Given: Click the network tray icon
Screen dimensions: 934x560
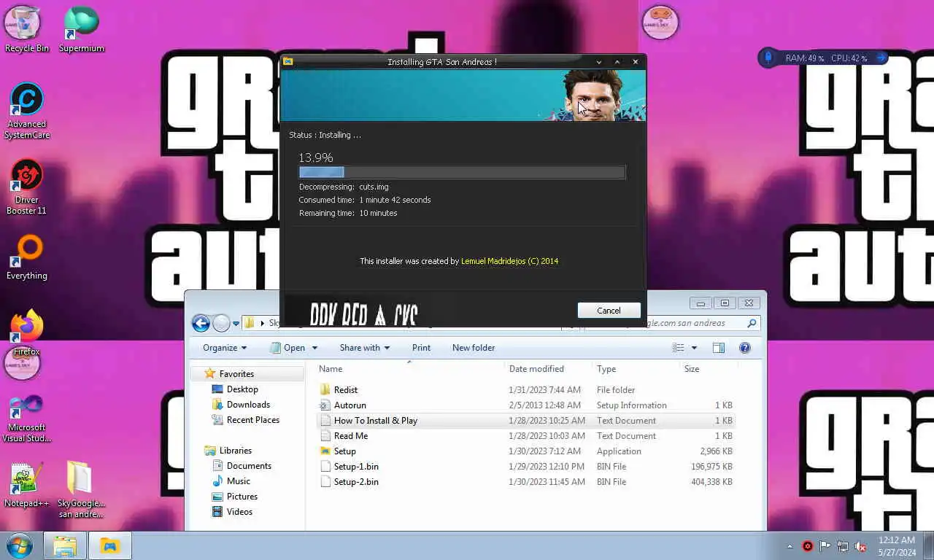Looking at the screenshot, I should point(843,546).
